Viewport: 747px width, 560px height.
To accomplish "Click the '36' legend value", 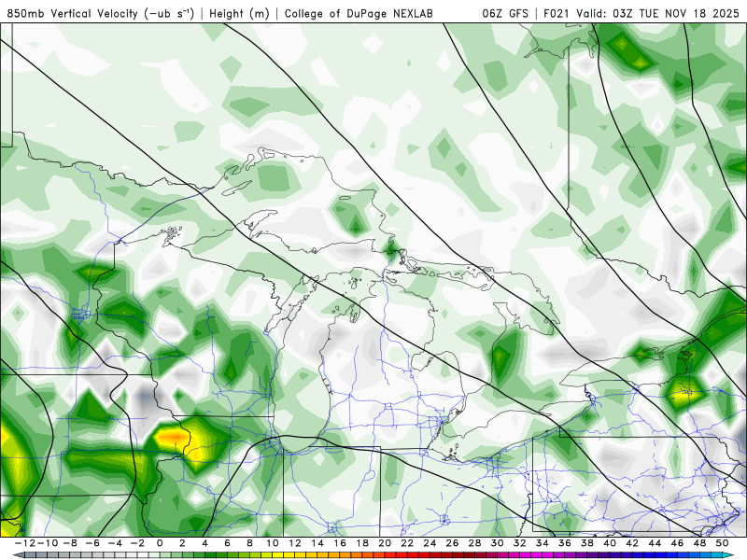I will 565,543.
